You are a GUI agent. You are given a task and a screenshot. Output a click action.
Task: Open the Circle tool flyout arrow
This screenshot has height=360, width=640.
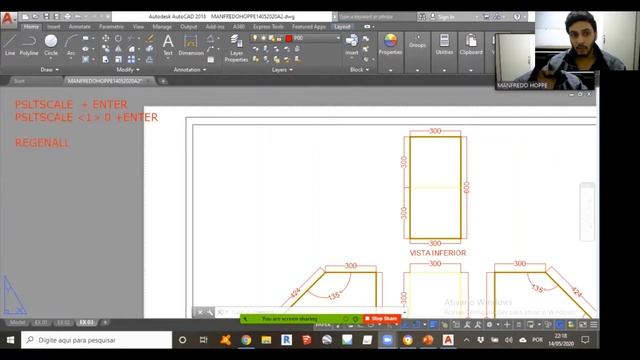[x=51, y=58]
